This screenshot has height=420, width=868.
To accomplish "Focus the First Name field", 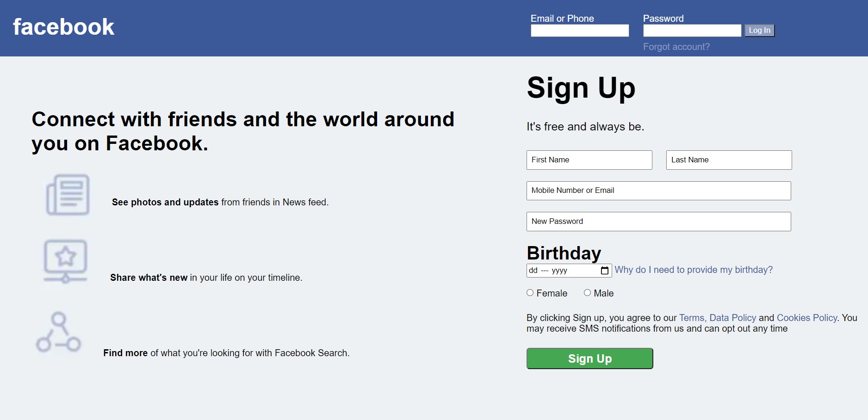I will 589,160.
